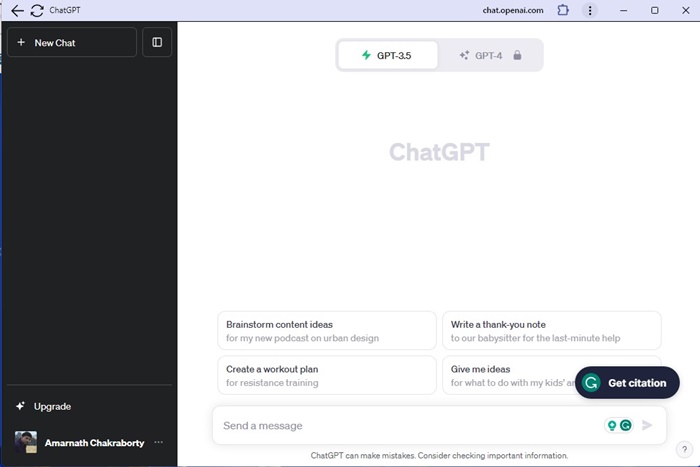Go back using the back arrow
The height and width of the screenshot is (467, 700).
[x=17, y=10]
